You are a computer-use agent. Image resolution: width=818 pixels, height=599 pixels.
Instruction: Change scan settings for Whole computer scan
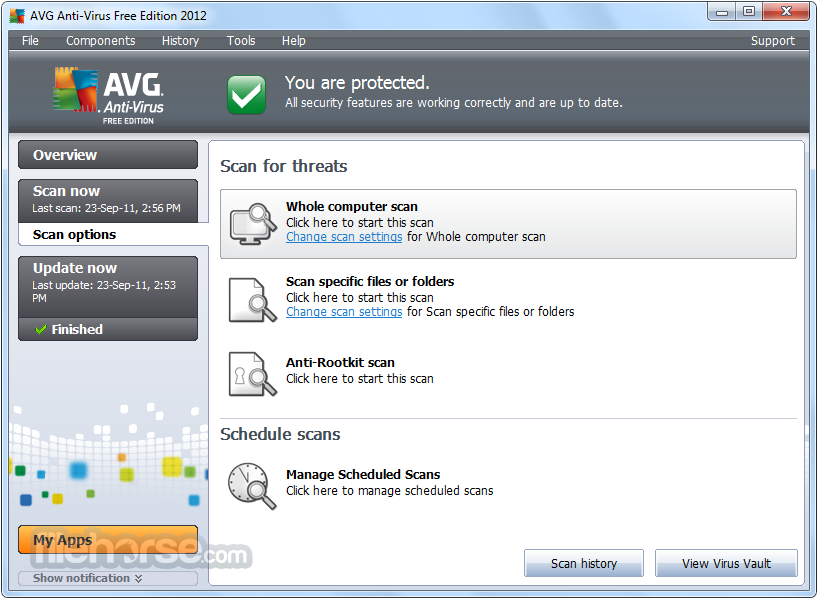pyautogui.click(x=344, y=237)
